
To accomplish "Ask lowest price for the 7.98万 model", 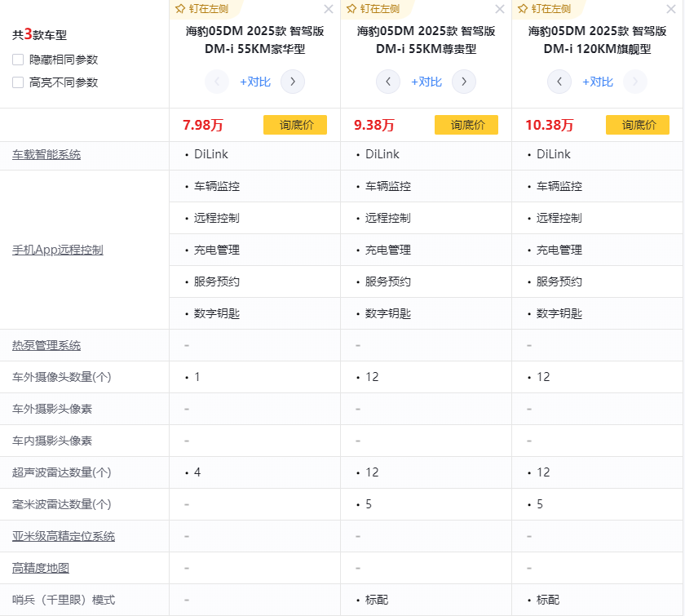I will click(x=295, y=125).
